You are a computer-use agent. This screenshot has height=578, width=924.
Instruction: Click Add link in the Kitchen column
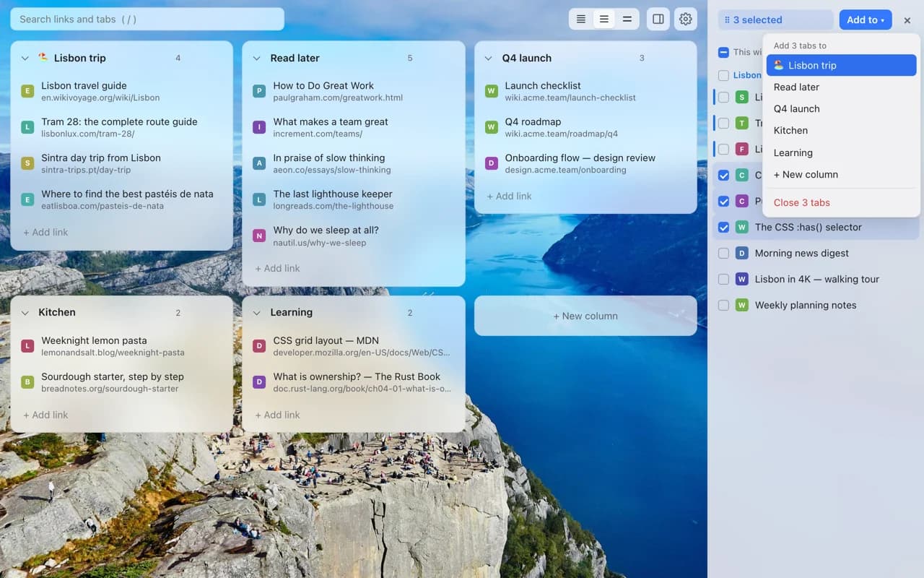click(x=45, y=415)
